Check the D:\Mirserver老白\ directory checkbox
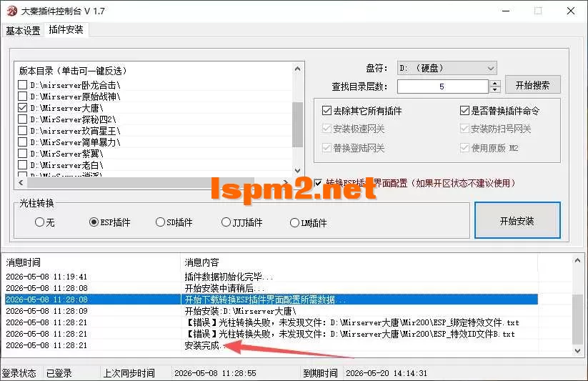This screenshot has width=588, height=381. coord(22,165)
